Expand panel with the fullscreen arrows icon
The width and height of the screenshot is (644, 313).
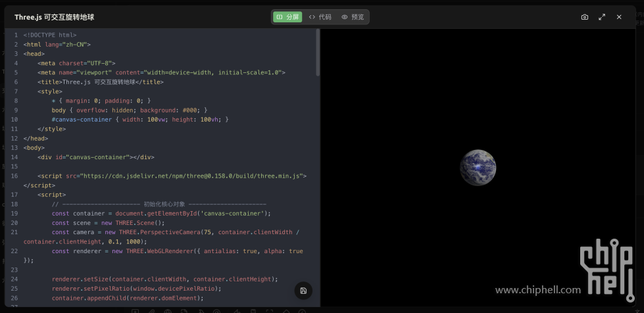(x=602, y=17)
